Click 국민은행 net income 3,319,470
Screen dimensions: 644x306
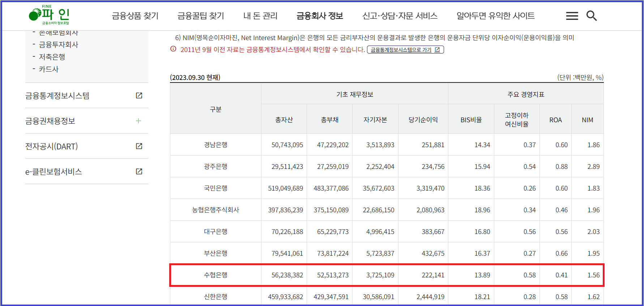pos(430,188)
